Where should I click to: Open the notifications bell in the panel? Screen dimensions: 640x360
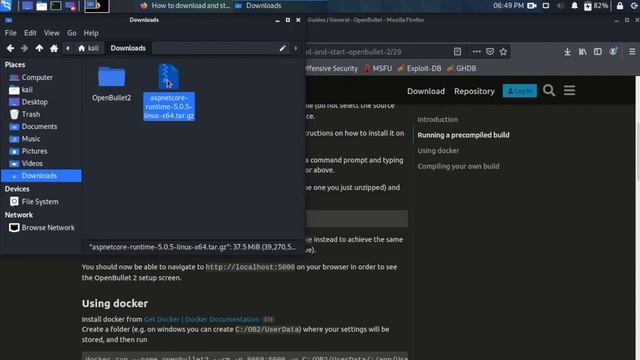574,6
